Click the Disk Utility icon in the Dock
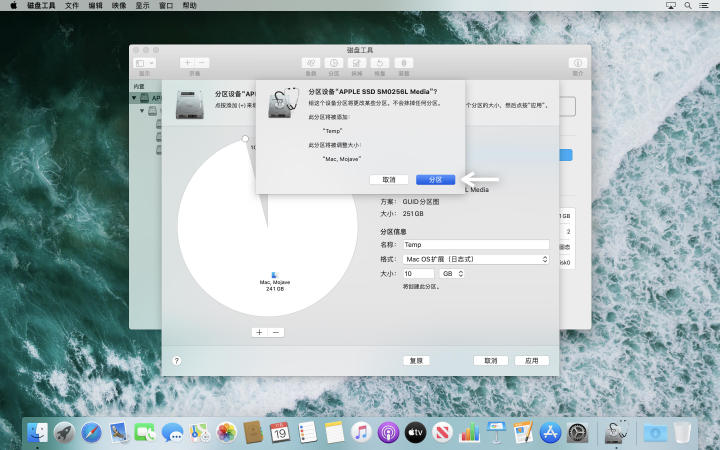Viewport: 720px width, 450px height. coord(615,433)
